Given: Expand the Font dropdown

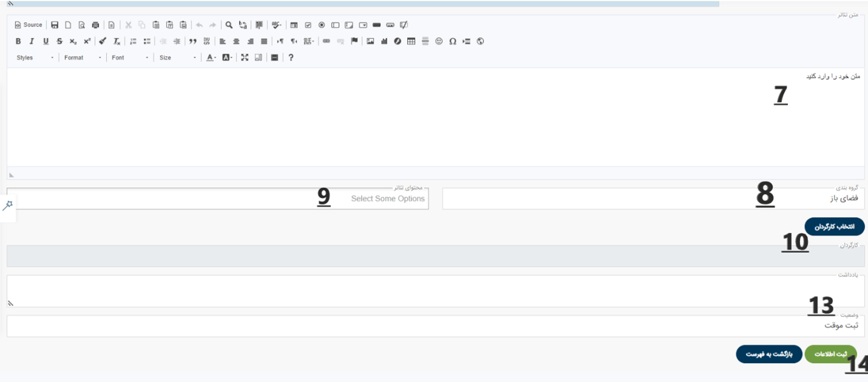Looking at the screenshot, I should pyautogui.click(x=130, y=58).
